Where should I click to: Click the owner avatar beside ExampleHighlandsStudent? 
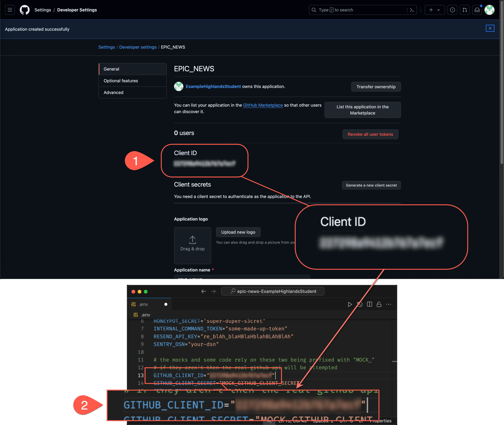point(179,86)
